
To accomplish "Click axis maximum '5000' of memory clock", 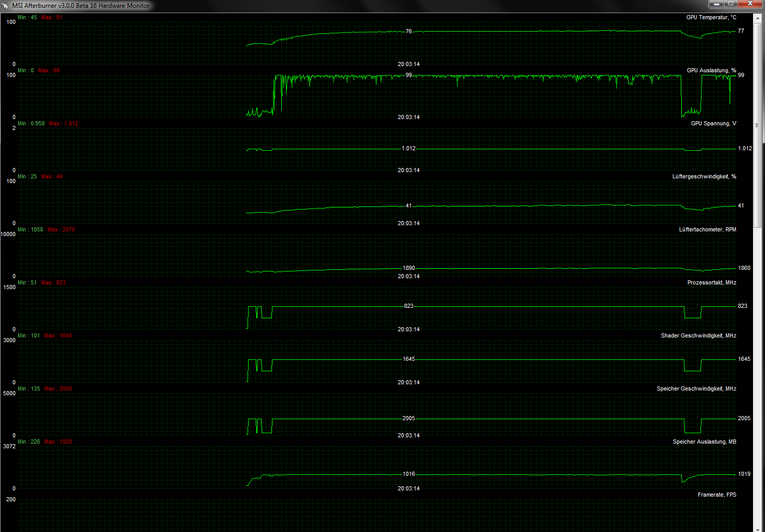I will [x=9, y=393].
